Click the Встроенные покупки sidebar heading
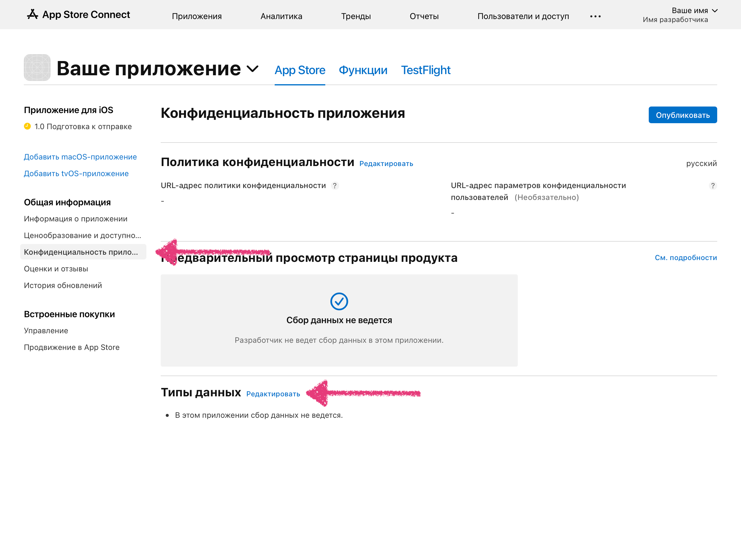The height and width of the screenshot is (560, 741). click(x=69, y=314)
